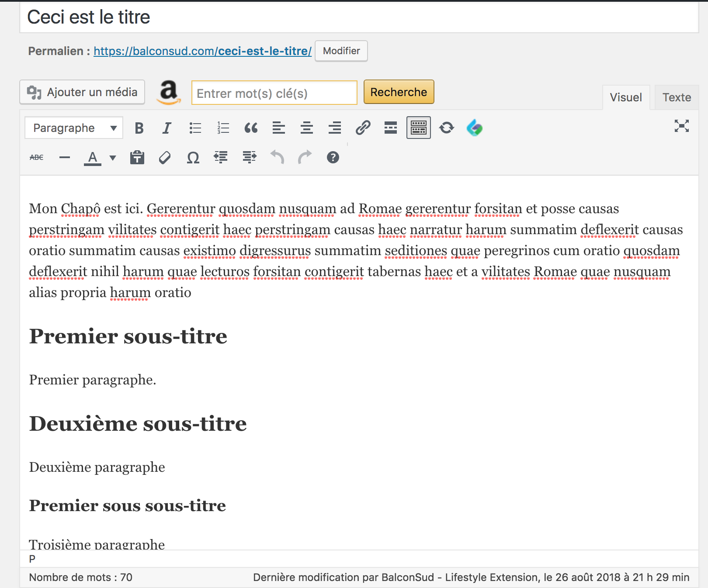Insert or edit a link

click(363, 128)
